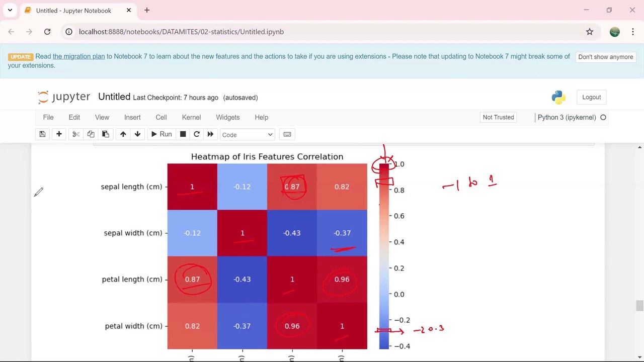Click the 0.82 cell in sepal length row
The height and width of the screenshot is (362, 644).
(342, 187)
